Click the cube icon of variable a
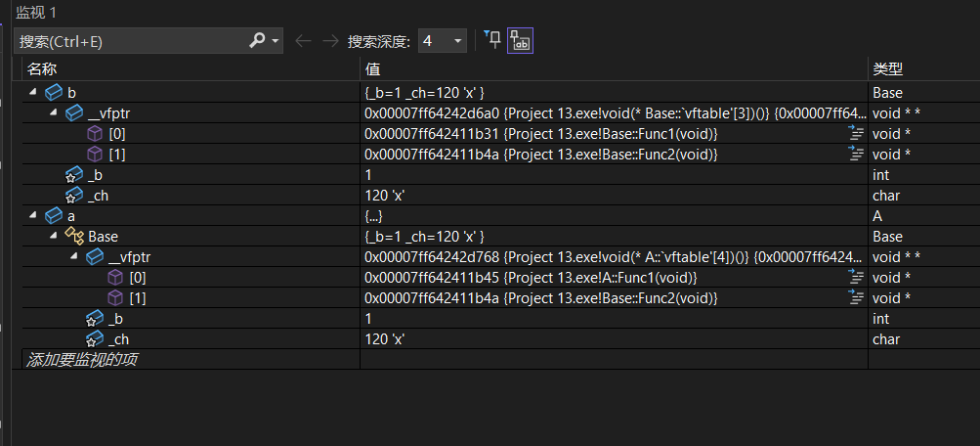The width and height of the screenshot is (980, 446). point(54,216)
